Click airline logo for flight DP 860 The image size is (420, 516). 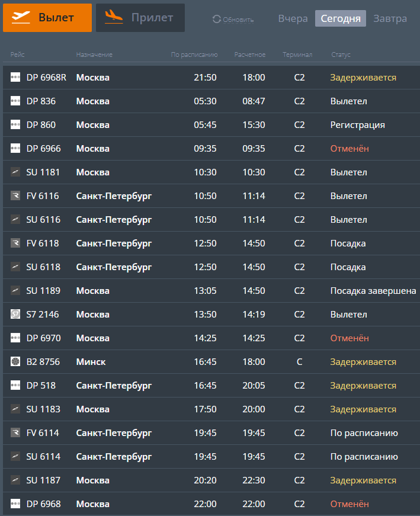pos(15,125)
